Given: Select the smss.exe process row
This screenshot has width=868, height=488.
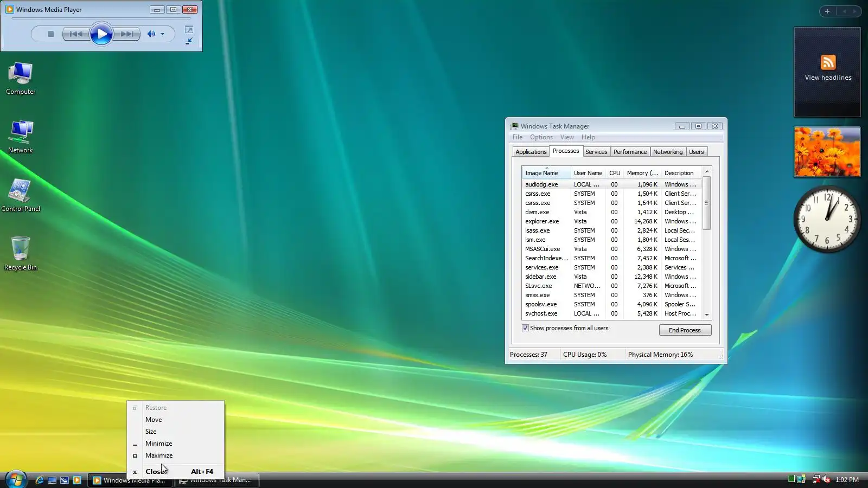Looking at the screenshot, I should click(612, 295).
